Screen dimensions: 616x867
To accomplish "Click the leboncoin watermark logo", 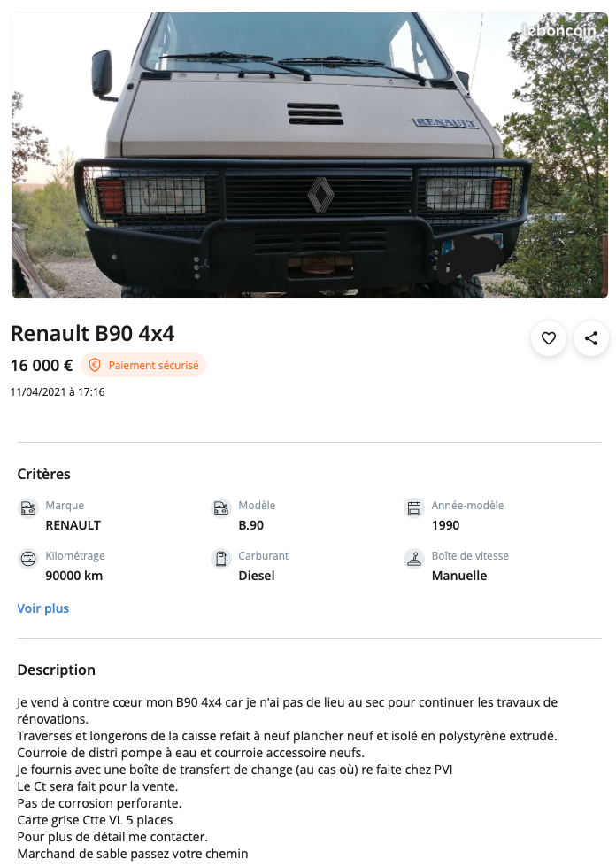I will 558,30.
